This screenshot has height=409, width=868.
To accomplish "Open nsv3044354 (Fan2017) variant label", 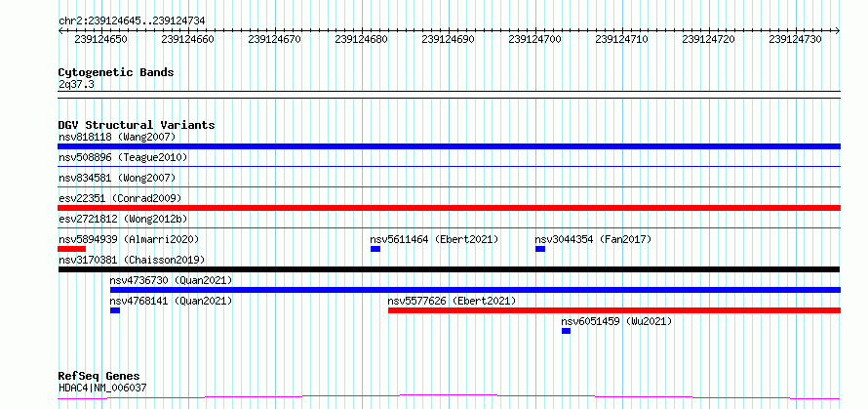I will pyautogui.click(x=593, y=239).
